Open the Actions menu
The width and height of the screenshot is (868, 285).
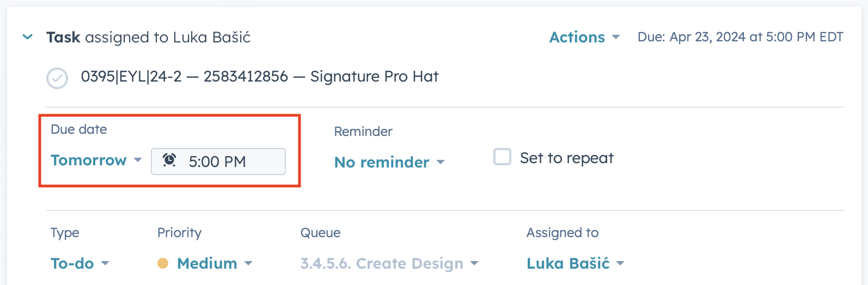click(584, 38)
